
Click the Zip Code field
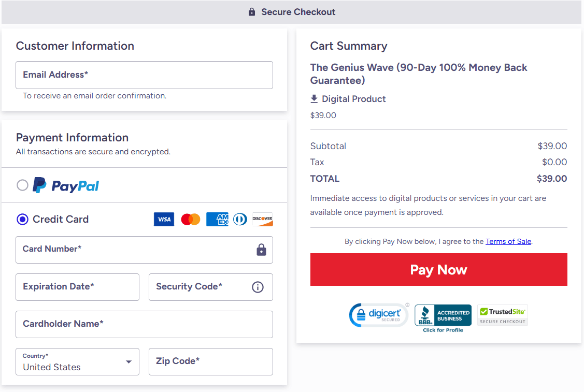210,361
